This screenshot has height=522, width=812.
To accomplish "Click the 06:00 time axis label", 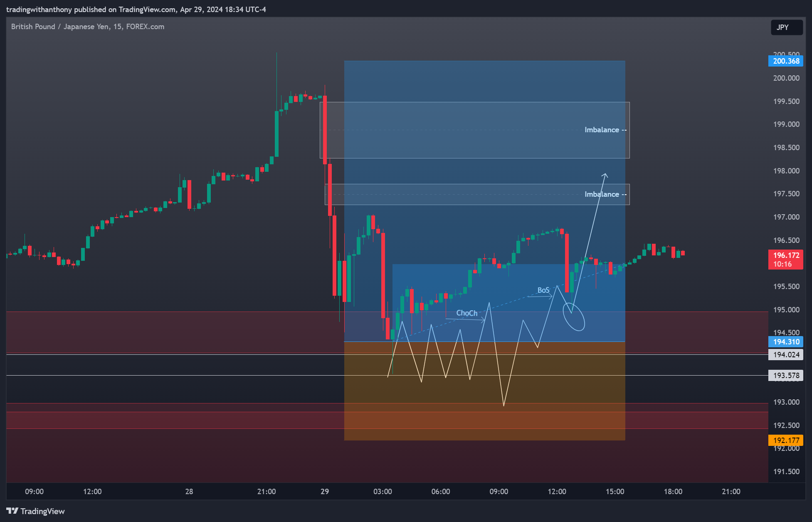I will pyautogui.click(x=441, y=492).
